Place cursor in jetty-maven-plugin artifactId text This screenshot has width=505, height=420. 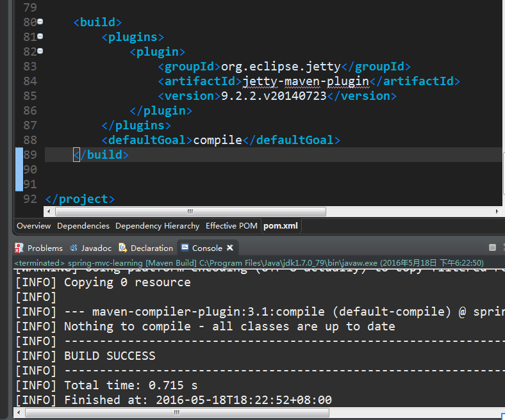[x=306, y=81]
